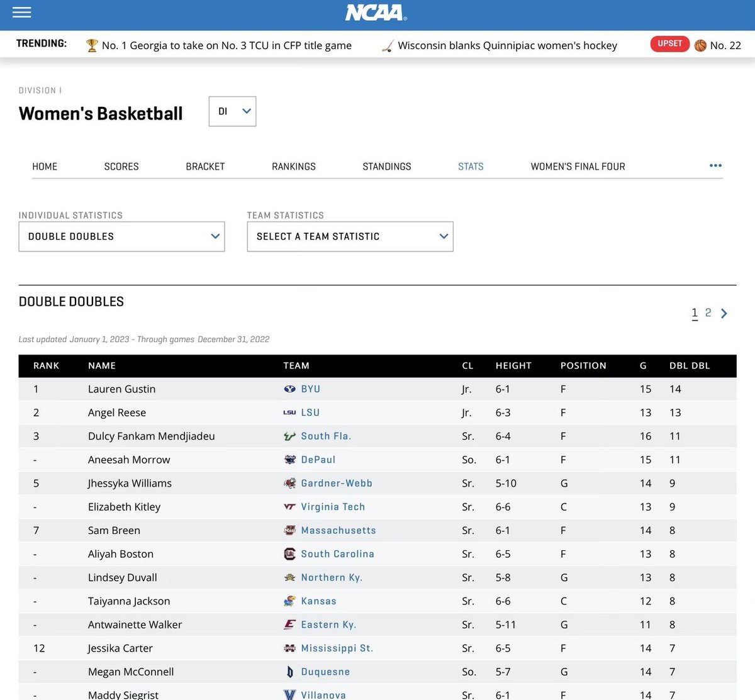Open the DePaul team link
Image resolution: width=755 pixels, height=700 pixels.
[x=318, y=460]
